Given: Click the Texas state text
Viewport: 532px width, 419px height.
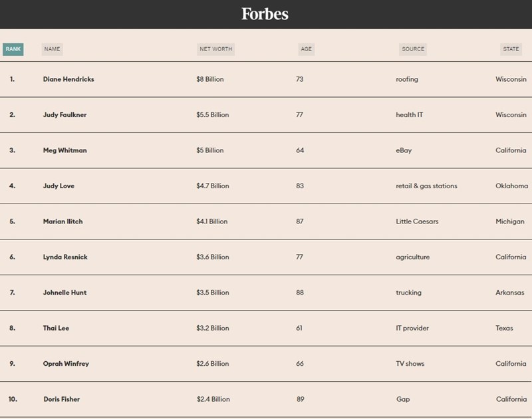Looking at the screenshot, I should pyautogui.click(x=504, y=328).
